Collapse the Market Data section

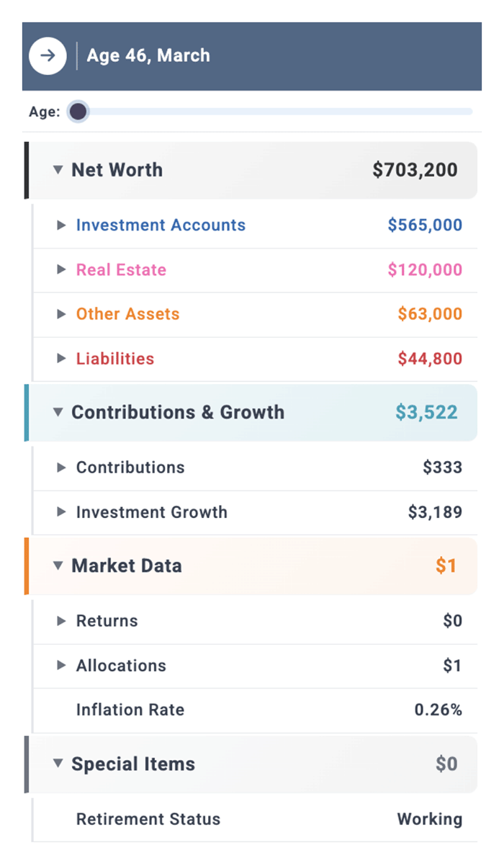point(58,566)
